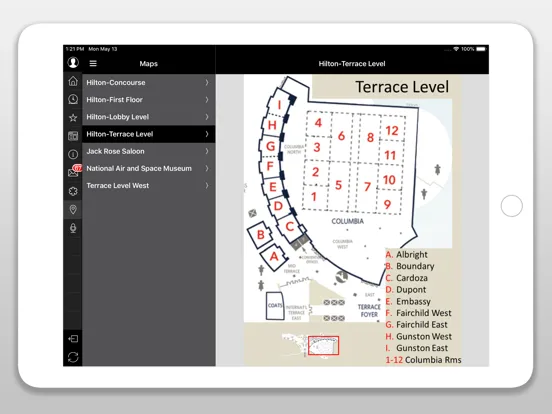Select National Air and Space Museum map
The height and width of the screenshot is (414, 552).
point(149,168)
